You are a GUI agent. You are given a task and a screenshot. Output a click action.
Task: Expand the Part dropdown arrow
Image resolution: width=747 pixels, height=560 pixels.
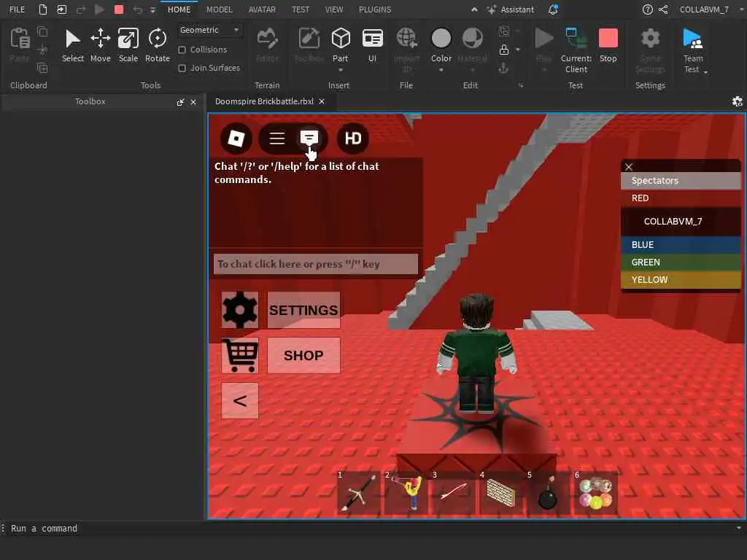pyautogui.click(x=341, y=70)
